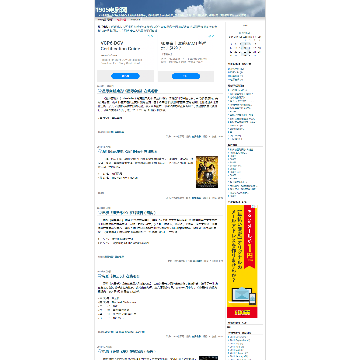Click the site title in the sky header

111,10
